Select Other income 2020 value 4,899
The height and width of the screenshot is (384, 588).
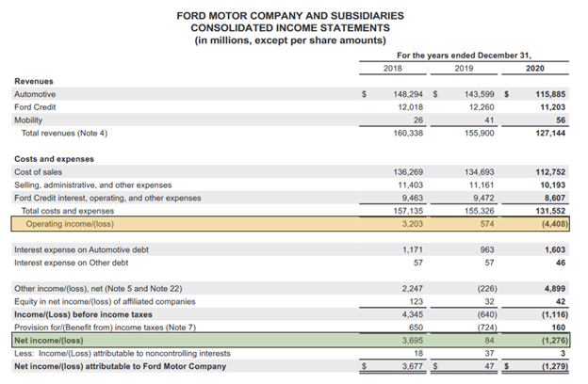(x=555, y=289)
